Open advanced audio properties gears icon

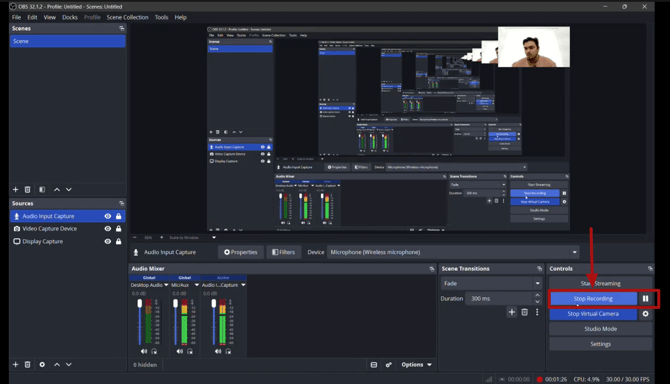coord(388,365)
